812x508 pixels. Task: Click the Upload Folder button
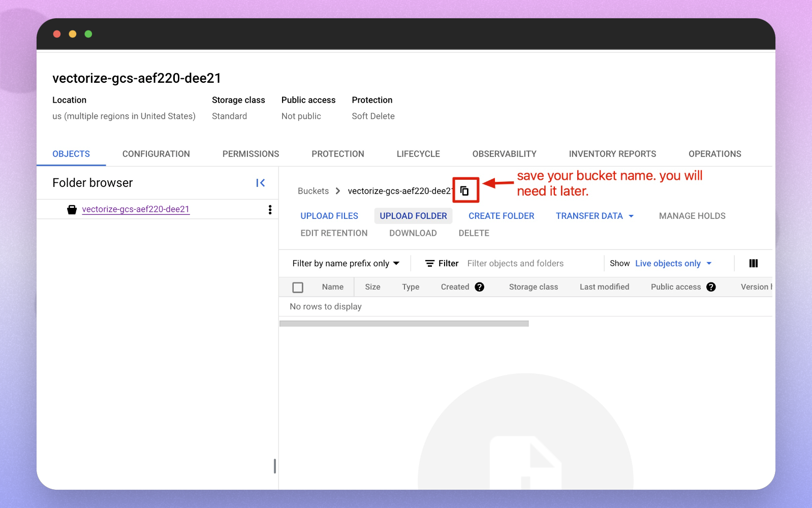point(414,216)
